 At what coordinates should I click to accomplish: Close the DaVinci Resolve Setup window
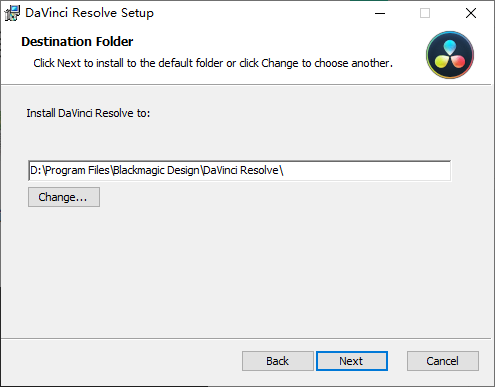471,13
